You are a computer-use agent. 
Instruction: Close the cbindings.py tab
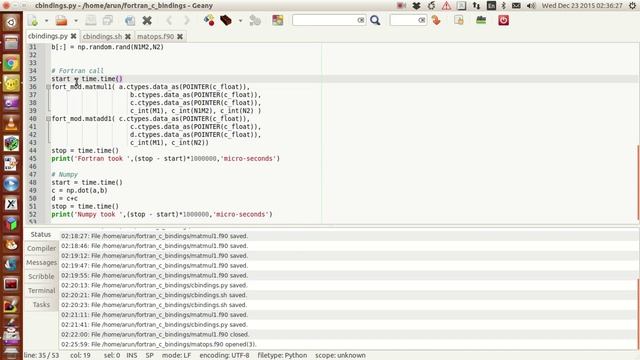tap(73, 36)
